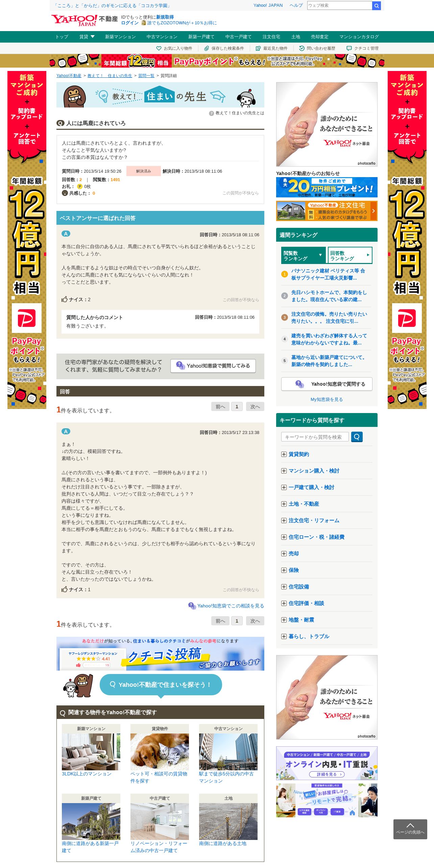This screenshot has height=868, width=434.
Task: Open the 中古マンション building thumbnail
Action: tap(228, 752)
